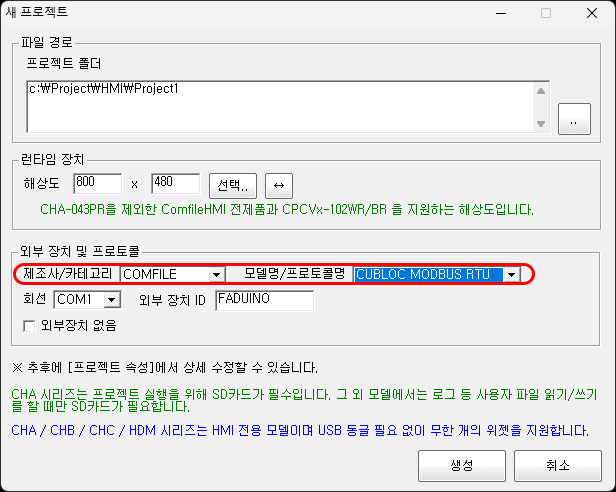Click the resolution height field showing 480
The width and height of the screenshot is (616, 492).
tap(175, 184)
